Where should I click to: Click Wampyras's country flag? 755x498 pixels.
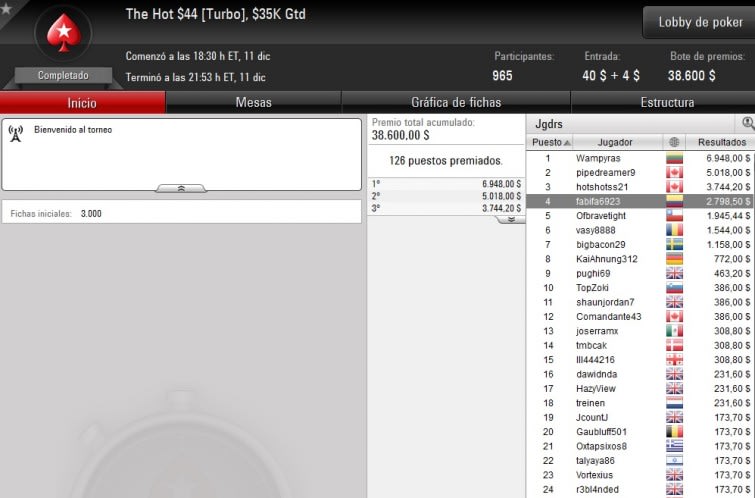point(675,158)
